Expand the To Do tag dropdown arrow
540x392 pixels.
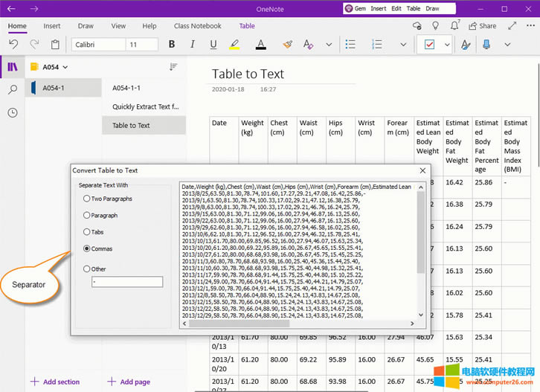coord(447,45)
